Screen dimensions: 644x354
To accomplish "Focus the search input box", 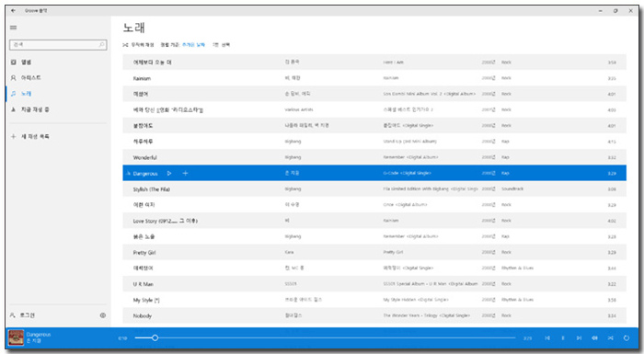I will [x=58, y=44].
